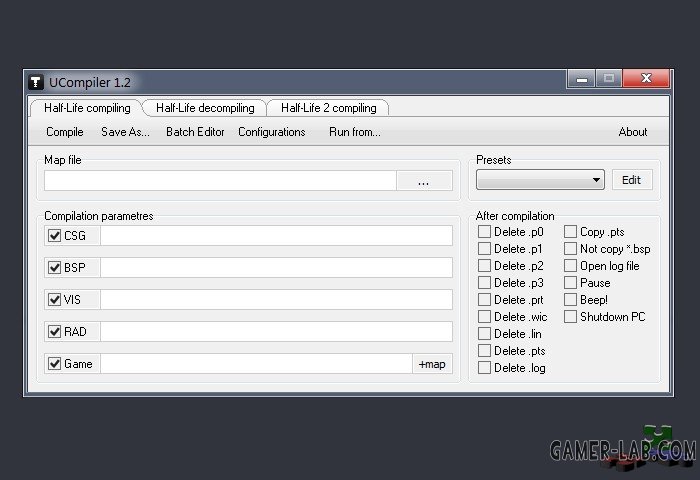Screen dimensions: 700x480
Task: Check the Copy .pts option
Action: tap(571, 232)
